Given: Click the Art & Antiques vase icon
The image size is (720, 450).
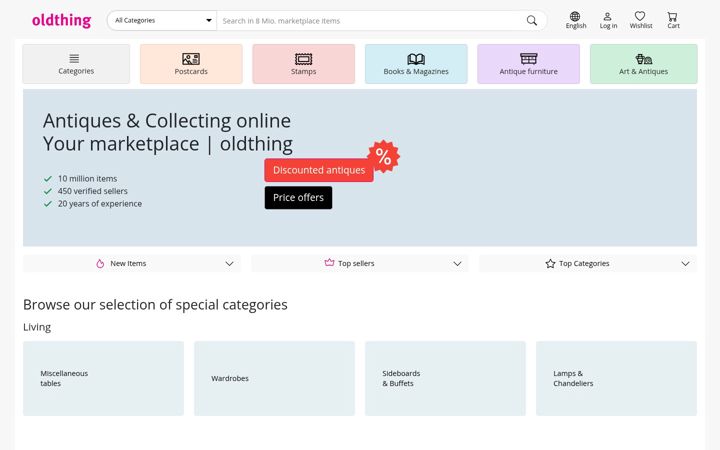Looking at the screenshot, I should pos(644,59).
